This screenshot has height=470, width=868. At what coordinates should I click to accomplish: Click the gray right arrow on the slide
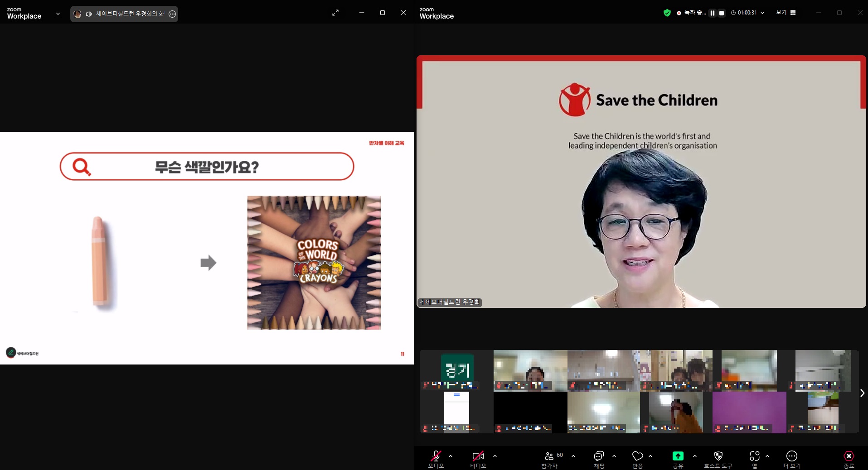(x=209, y=263)
